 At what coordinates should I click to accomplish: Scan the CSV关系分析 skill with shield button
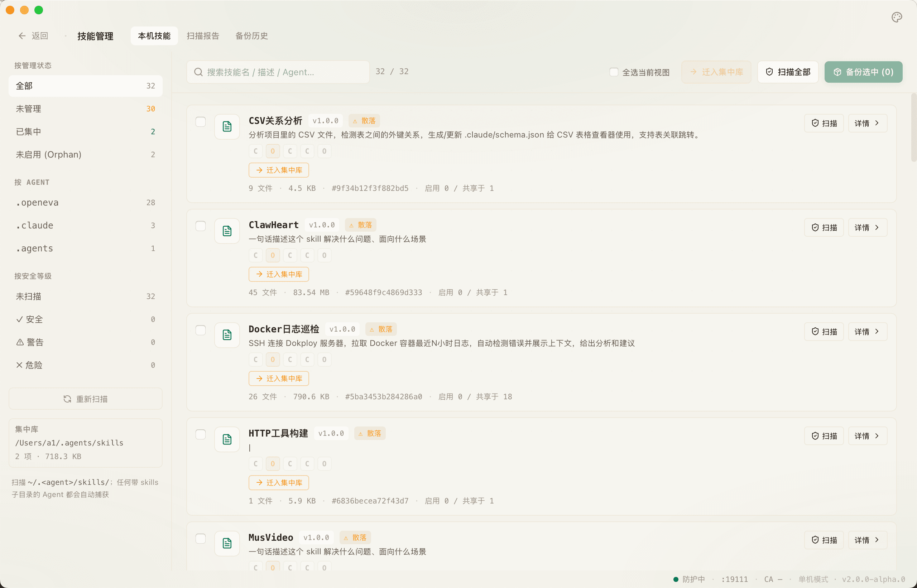tap(824, 123)
